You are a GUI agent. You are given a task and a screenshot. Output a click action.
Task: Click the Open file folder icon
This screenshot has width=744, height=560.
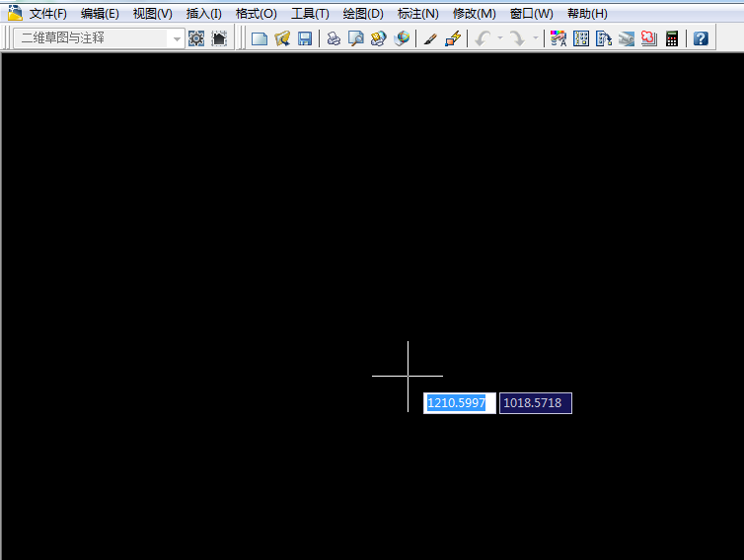point(282,38)
